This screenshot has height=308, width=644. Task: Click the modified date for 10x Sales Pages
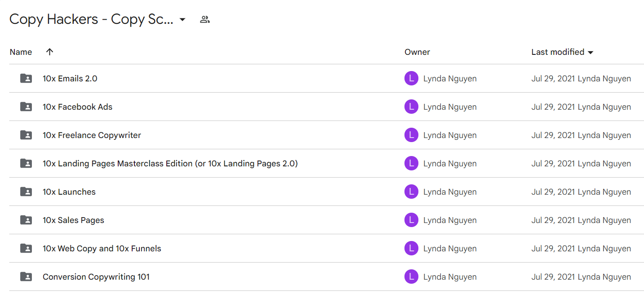tap(553, 220)
